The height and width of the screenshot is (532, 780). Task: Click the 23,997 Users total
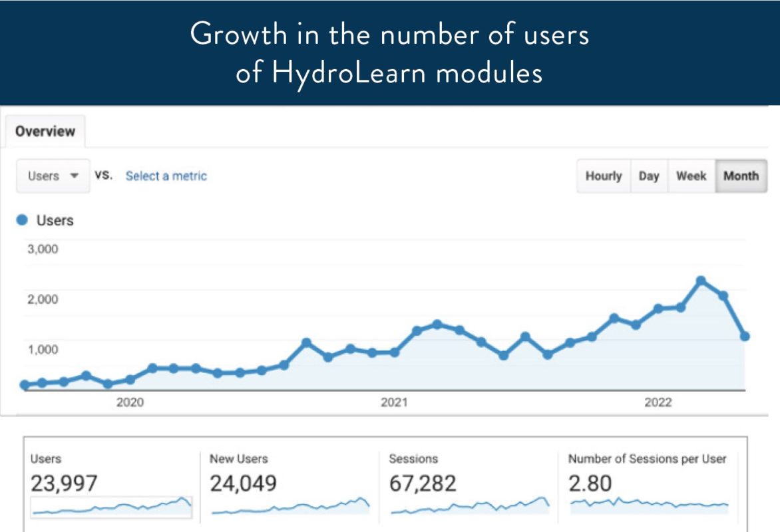tap(64, 483)
